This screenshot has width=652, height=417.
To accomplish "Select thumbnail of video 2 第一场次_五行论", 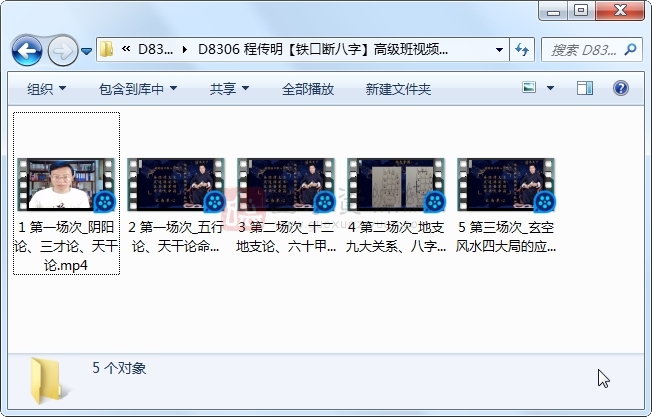I will [x=176, y=184].
